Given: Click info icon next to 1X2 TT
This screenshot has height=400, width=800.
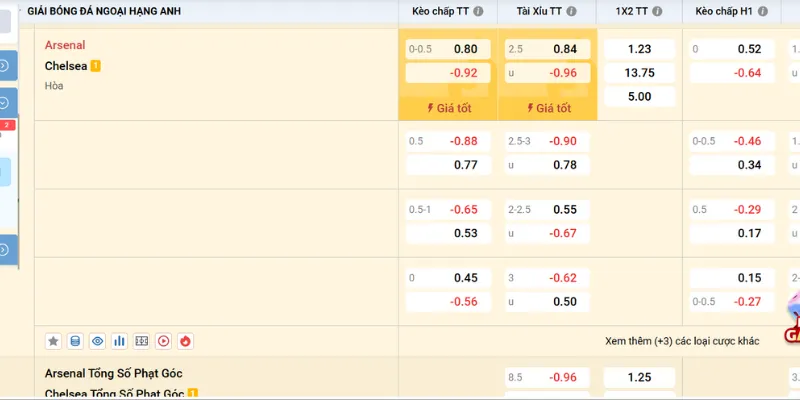Looking at the screenshot, I should 657,11.
